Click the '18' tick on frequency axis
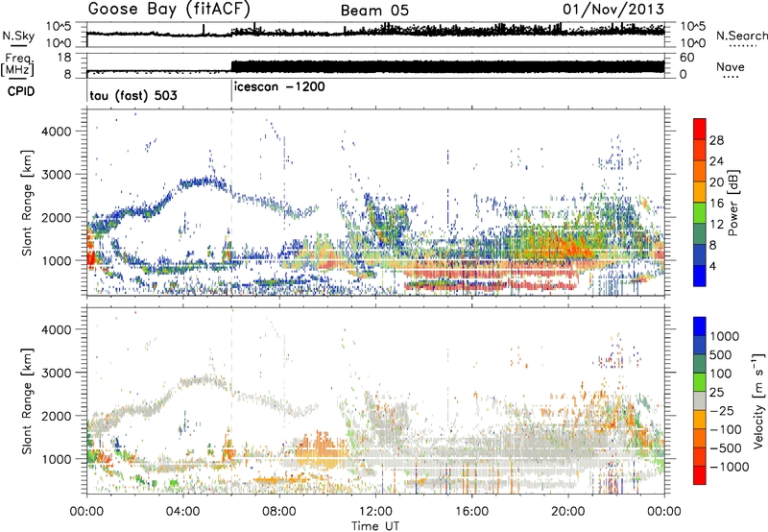Viewport: 768px width, 532px height. (x=64, y=58)
